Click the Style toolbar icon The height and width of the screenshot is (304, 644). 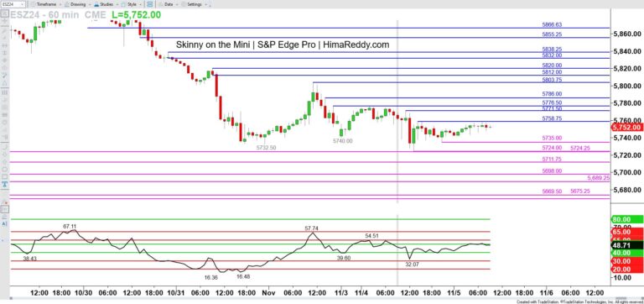123,4
